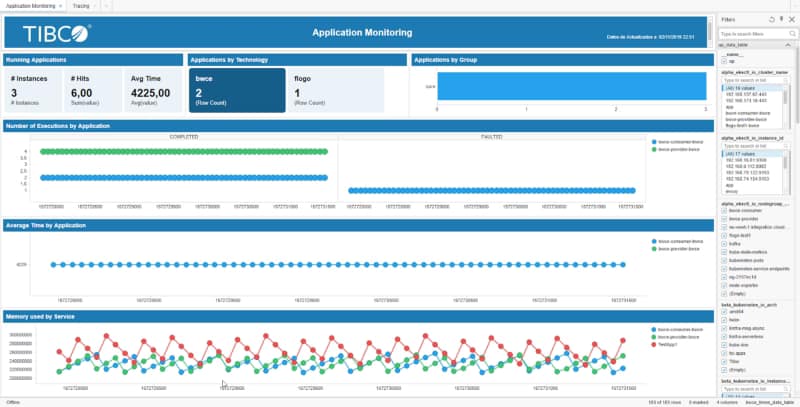Close the Filters panel with X icon
The height and width of the screenshot is (407, 800).
(x=790, y=19)
